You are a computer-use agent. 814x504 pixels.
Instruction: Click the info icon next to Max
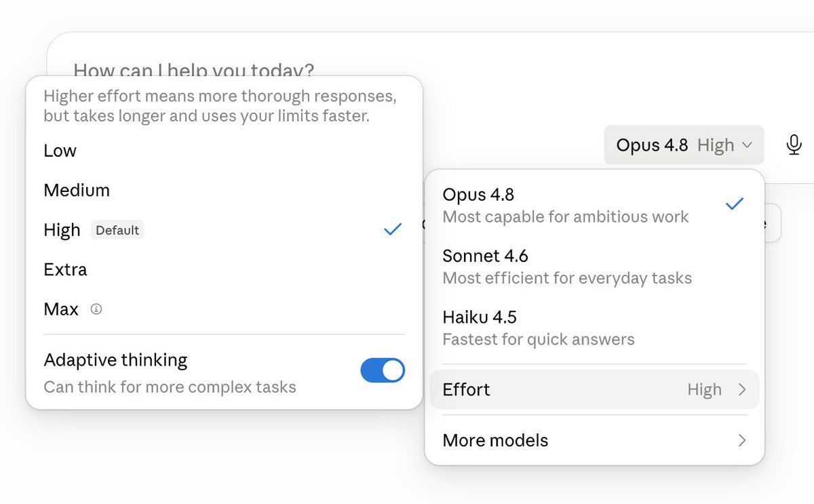coord(96,309)
